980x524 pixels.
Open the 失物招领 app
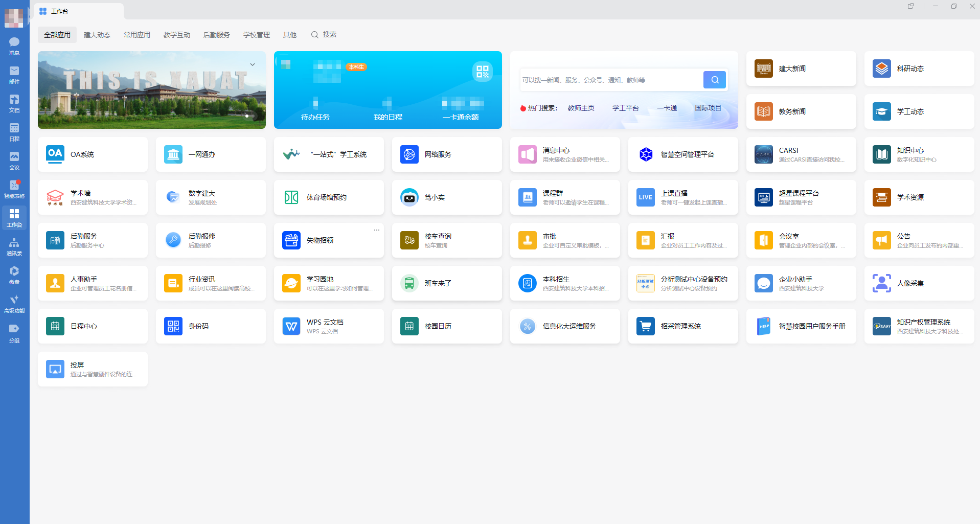(x=329, y=240)
